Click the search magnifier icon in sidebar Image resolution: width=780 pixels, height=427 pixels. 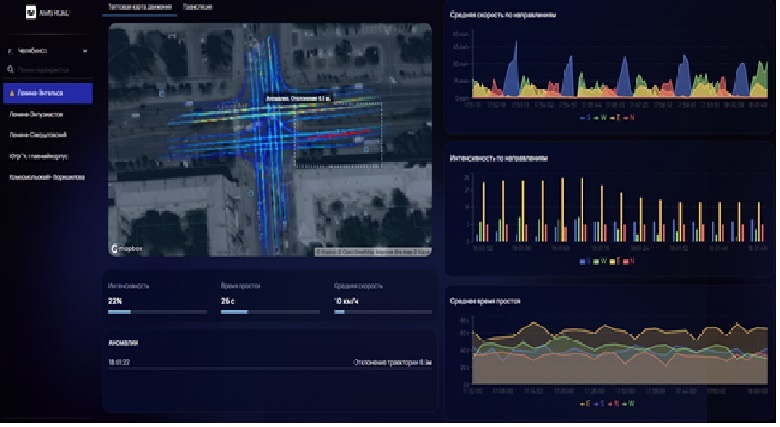(x=10, y=70)
